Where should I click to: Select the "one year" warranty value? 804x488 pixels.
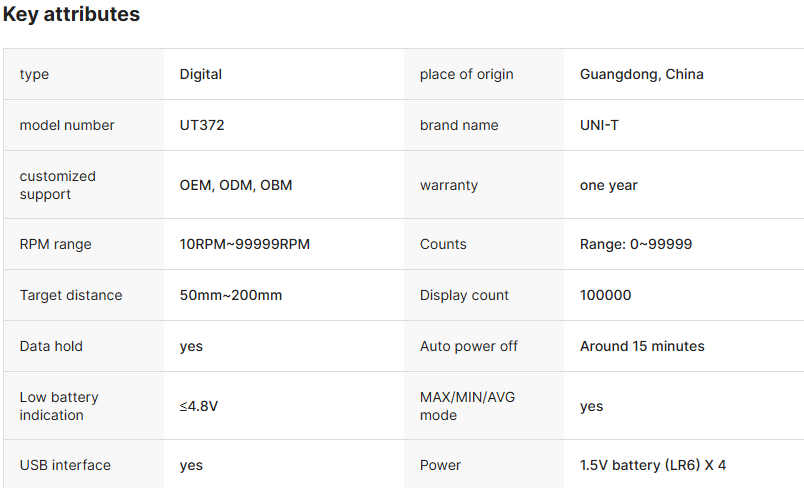tap(608, 185)
